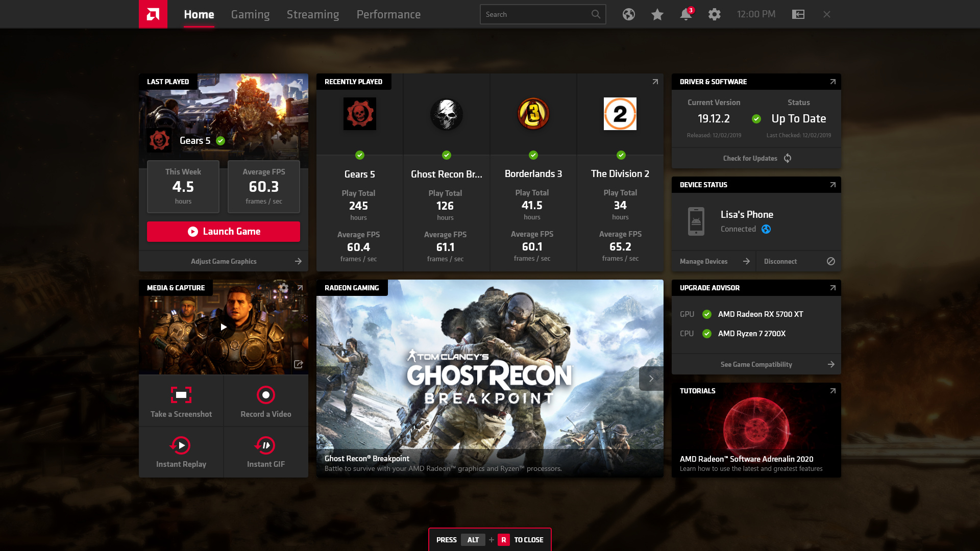Switch to the Performance tab
The width and height of the screenshot is (980, 551).
(x=388, y=14)
